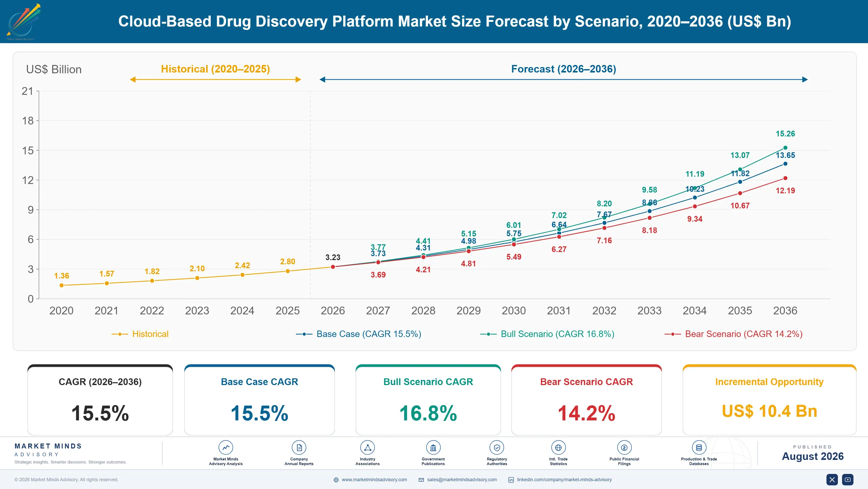This screenshot has width=868, height=489.
Task: Click the 15.26 Bull value label
Action: (x=785, y=134)
